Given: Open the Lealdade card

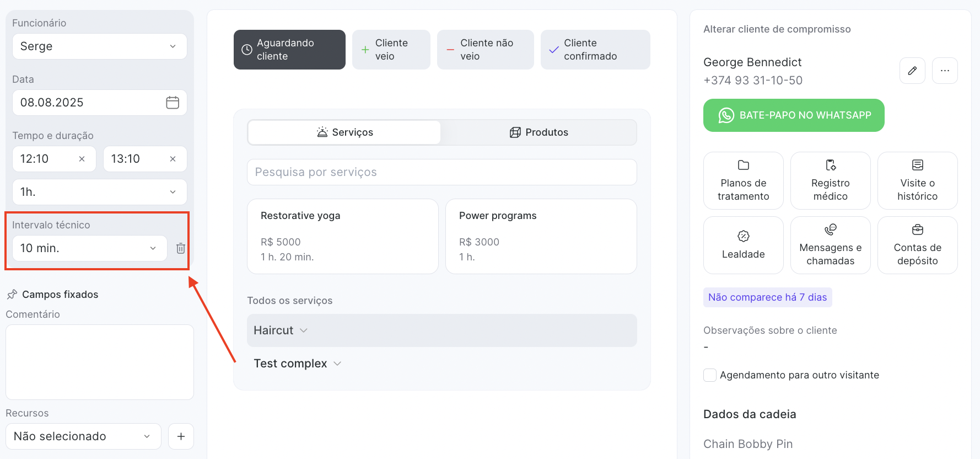Looking at the screenshot, I should pyautogui.click(x=743, y=245).
